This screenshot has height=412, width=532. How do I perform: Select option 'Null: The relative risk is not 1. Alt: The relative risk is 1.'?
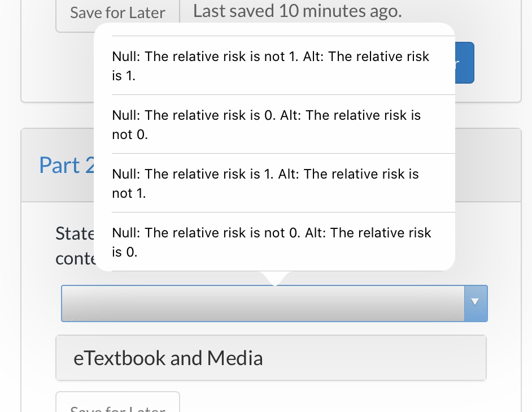(271, 66)
